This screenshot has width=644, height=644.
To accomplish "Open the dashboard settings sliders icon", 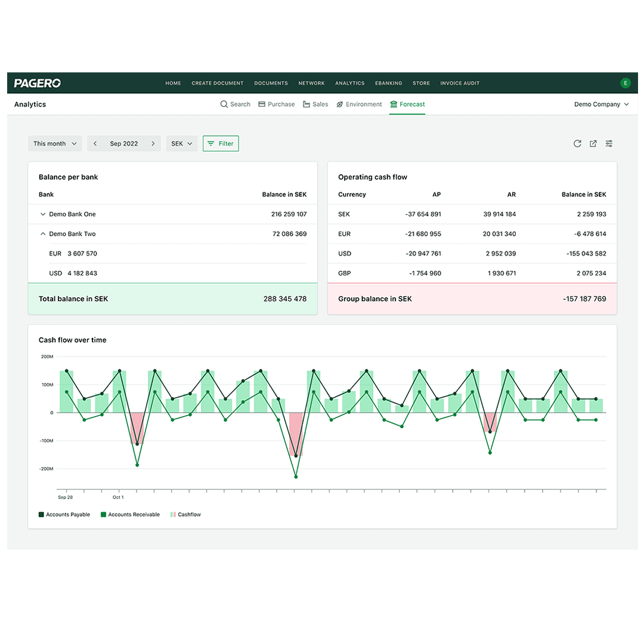I will [x=609, y=143].
